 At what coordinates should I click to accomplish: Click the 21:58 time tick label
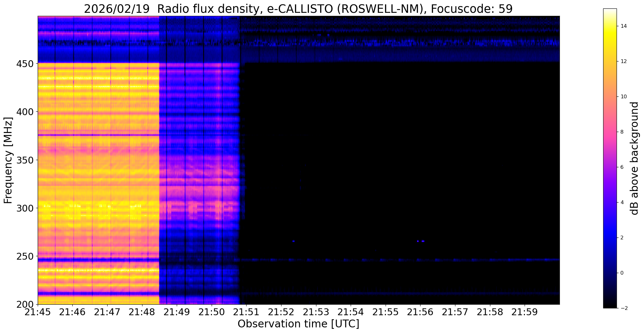[490, 312]
